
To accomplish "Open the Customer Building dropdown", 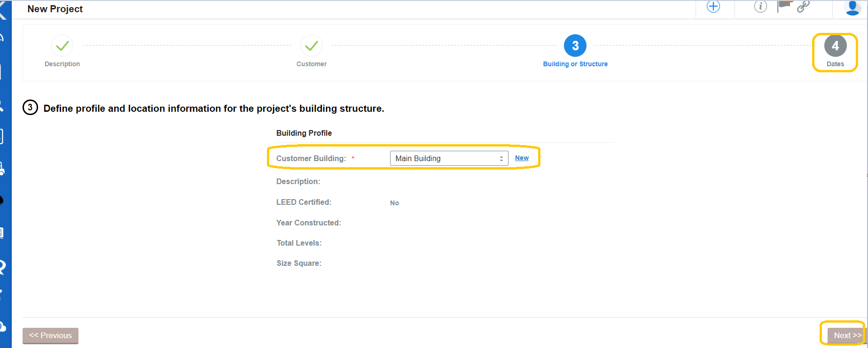I will [x=449, y=158].
